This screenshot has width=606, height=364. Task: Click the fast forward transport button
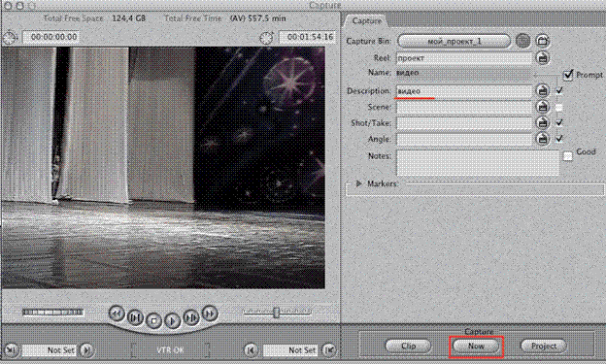210,313
